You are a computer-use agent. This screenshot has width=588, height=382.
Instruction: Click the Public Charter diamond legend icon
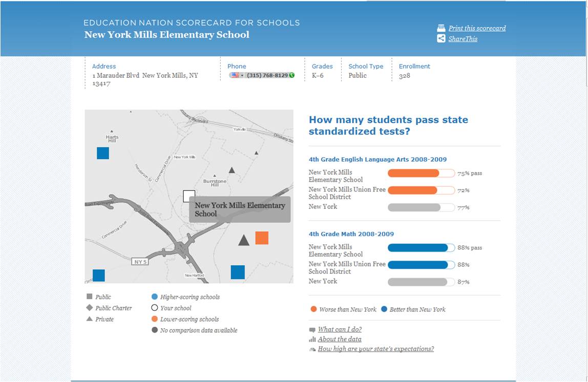point(89,308)
